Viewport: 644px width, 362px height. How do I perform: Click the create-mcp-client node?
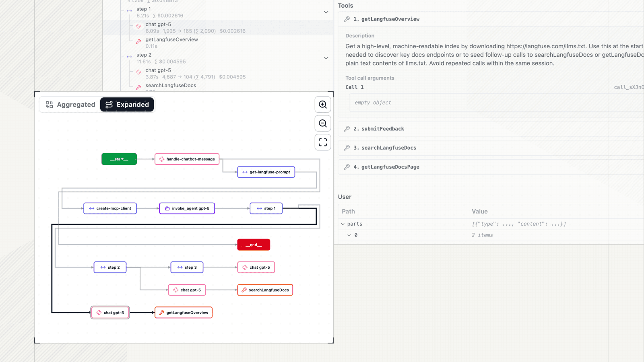click(x=110, y=208)
